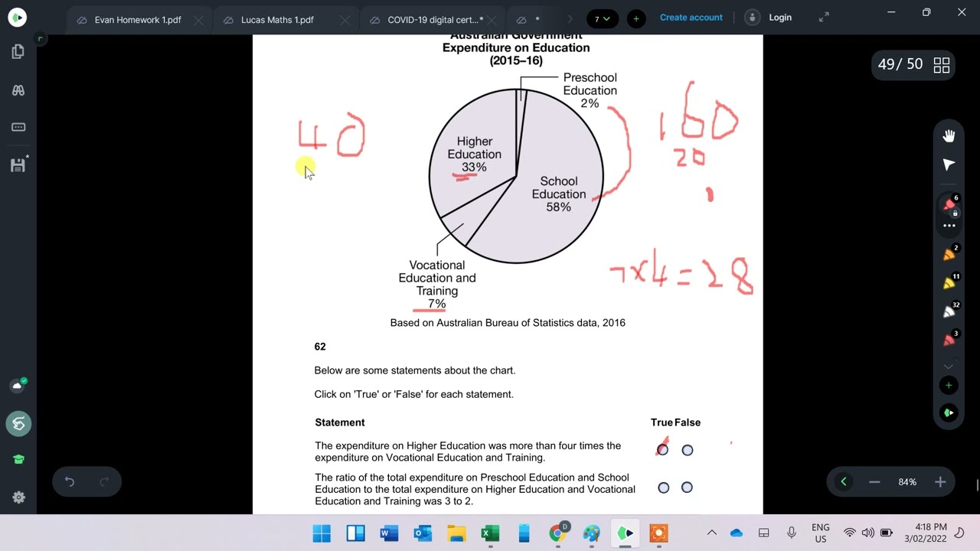Click the 49/50 page indicator
980x551 pixels.
tap(900, 64)
